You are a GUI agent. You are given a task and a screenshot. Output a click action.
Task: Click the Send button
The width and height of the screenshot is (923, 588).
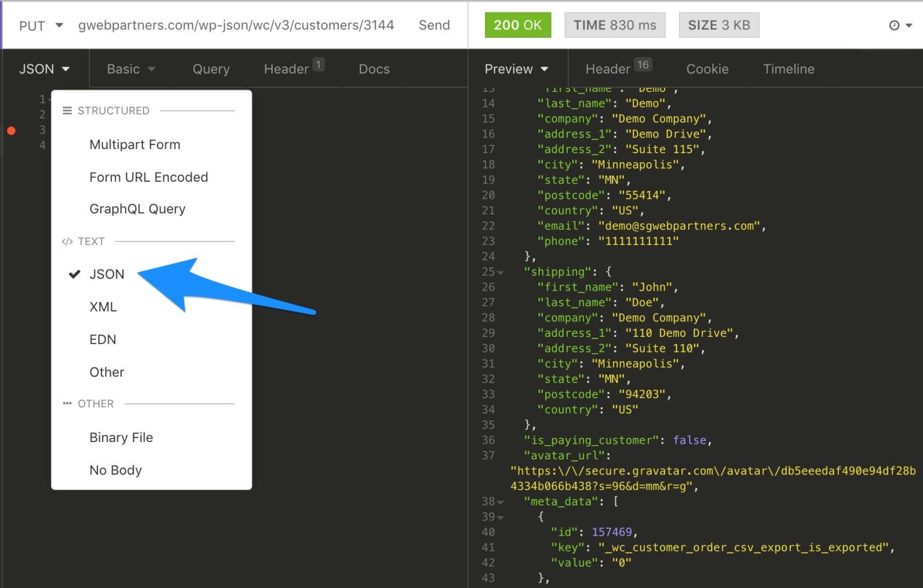[434, 25]
